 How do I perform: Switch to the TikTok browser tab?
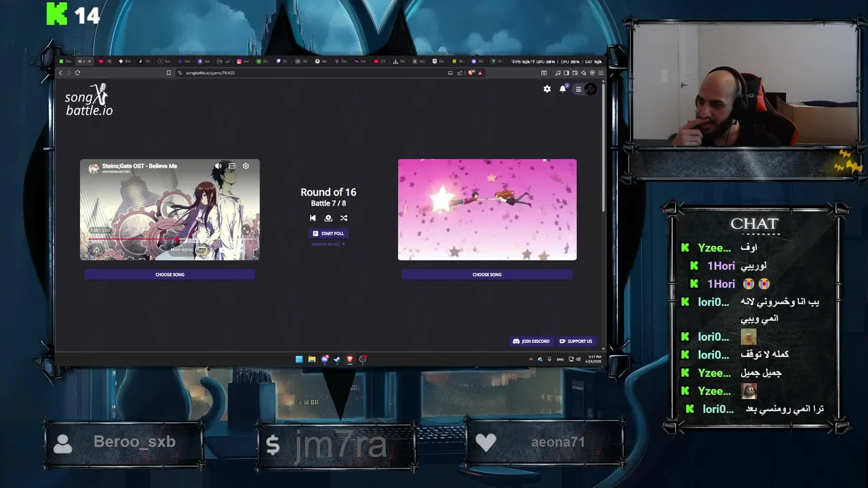[x=144, y=61]
